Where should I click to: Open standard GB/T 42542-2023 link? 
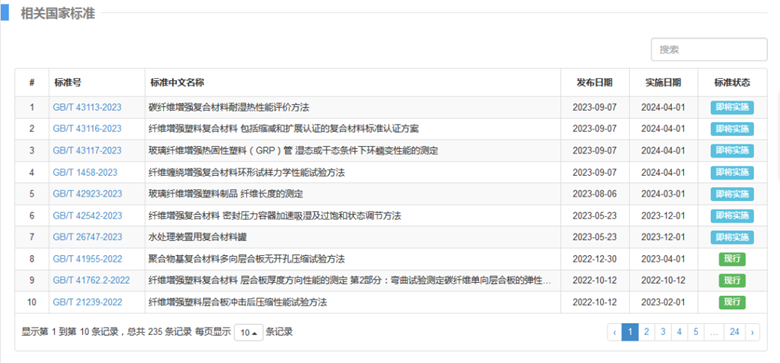pos(87,216)
